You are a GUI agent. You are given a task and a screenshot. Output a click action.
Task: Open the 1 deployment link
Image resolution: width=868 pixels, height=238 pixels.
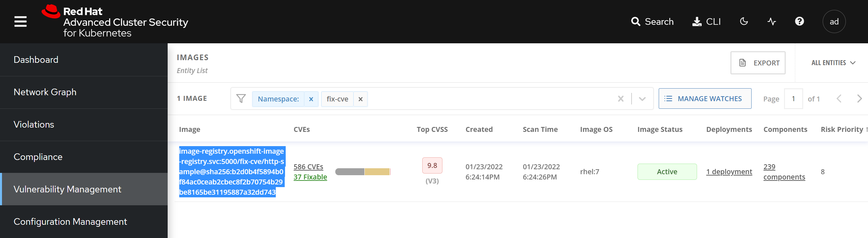point(729,172)
